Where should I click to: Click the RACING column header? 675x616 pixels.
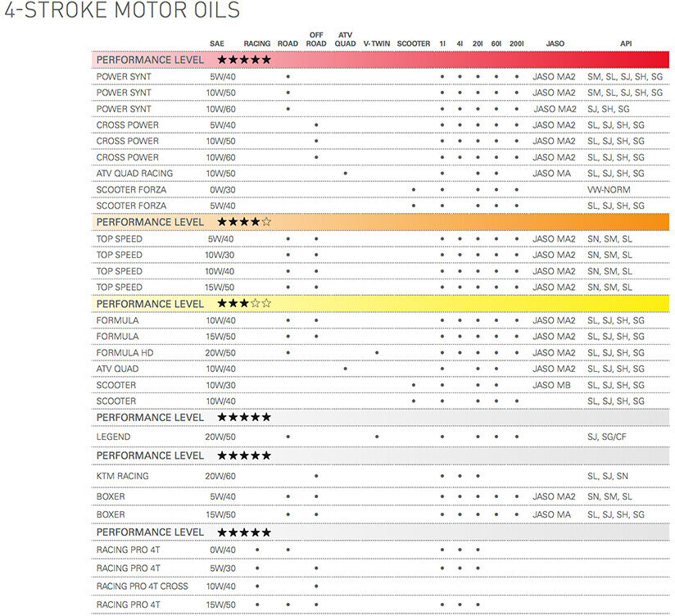[257, 43]
